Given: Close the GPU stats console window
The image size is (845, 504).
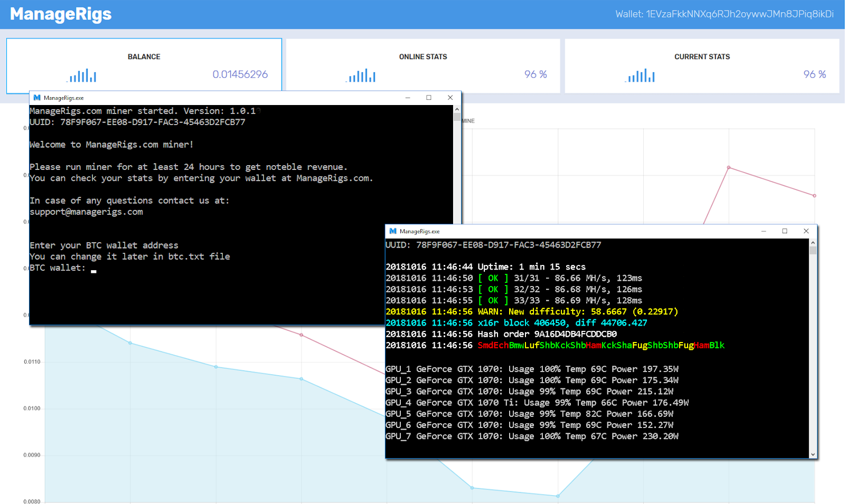Looking at the screenshot, I should coord(806,231).
